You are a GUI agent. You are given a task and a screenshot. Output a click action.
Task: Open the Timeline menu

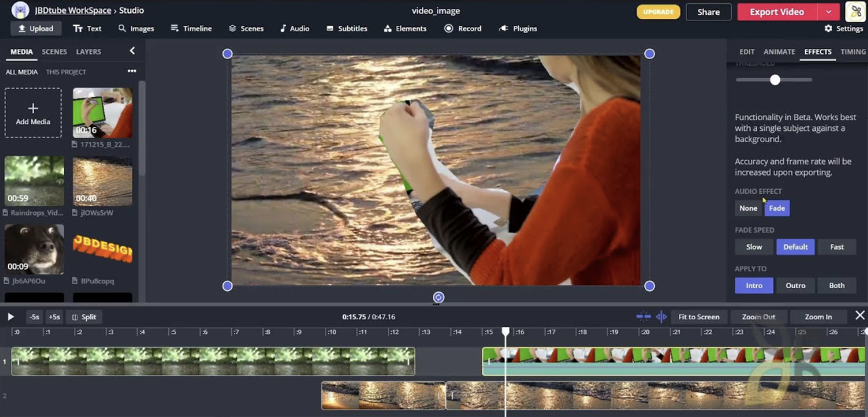tap(191, 28)
